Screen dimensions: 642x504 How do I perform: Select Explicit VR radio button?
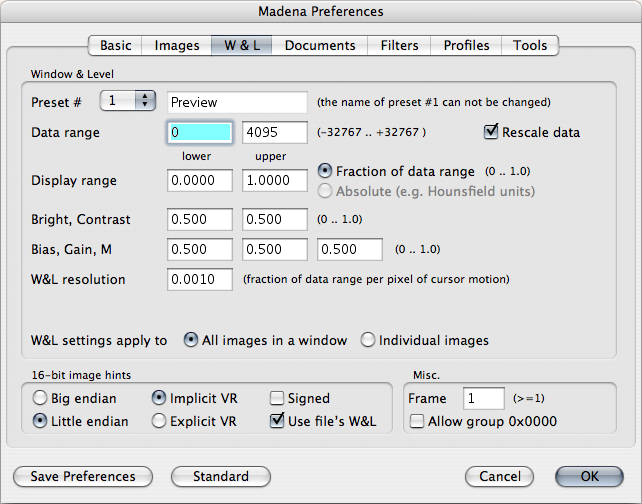pyautogui.click(x=158, y=421)
